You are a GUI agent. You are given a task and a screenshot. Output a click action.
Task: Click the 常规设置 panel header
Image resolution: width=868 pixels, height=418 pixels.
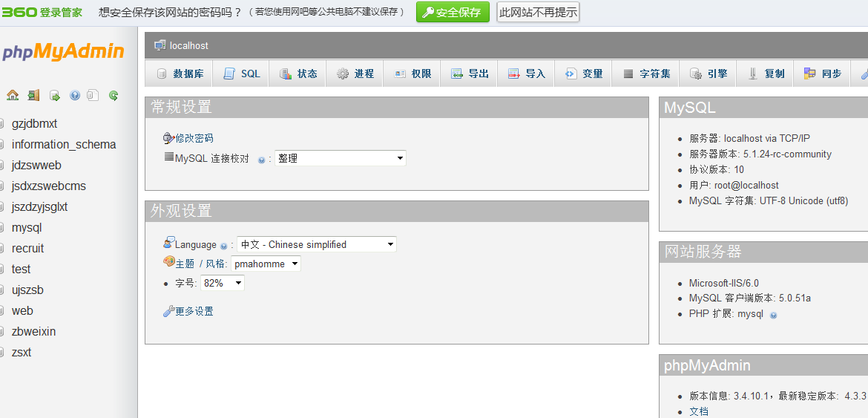click(396, 108)
